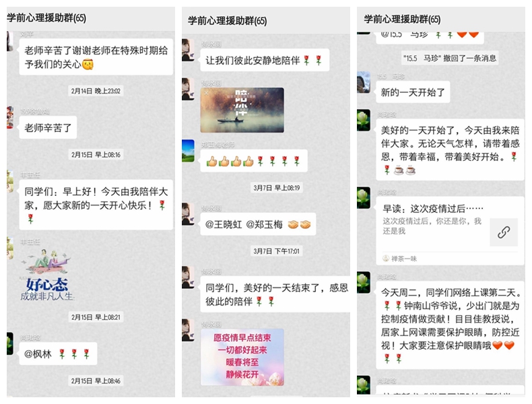The image size is (532, 404).
Task: Tap the 禅茶一味 source icon on link card
Action: 386,259
